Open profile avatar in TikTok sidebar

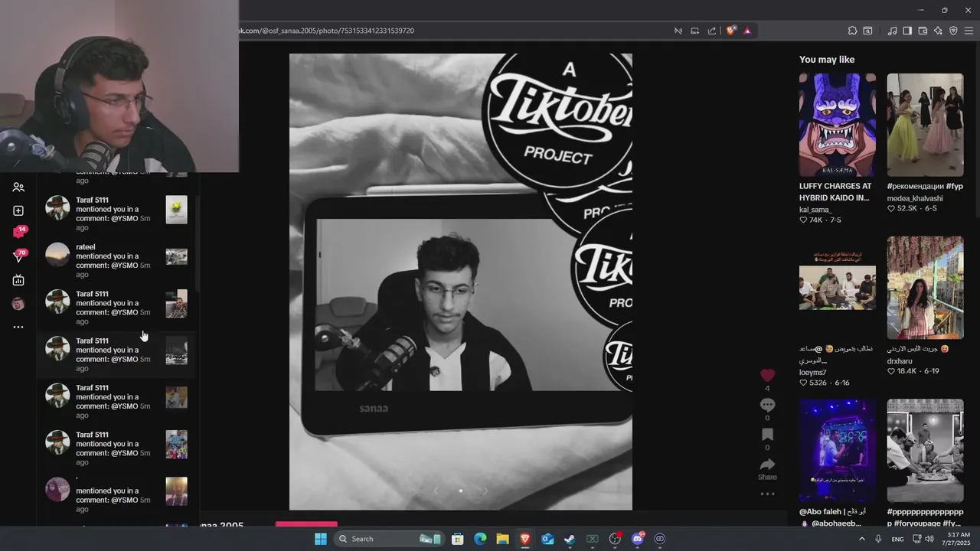pyautogui.click(x=18, y=304)
